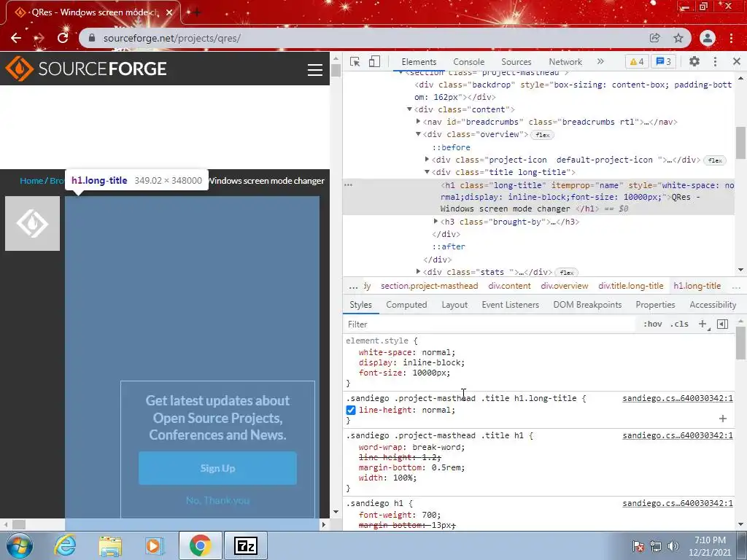
Task: Click the browser forward arrow
Action: (39, 38)
